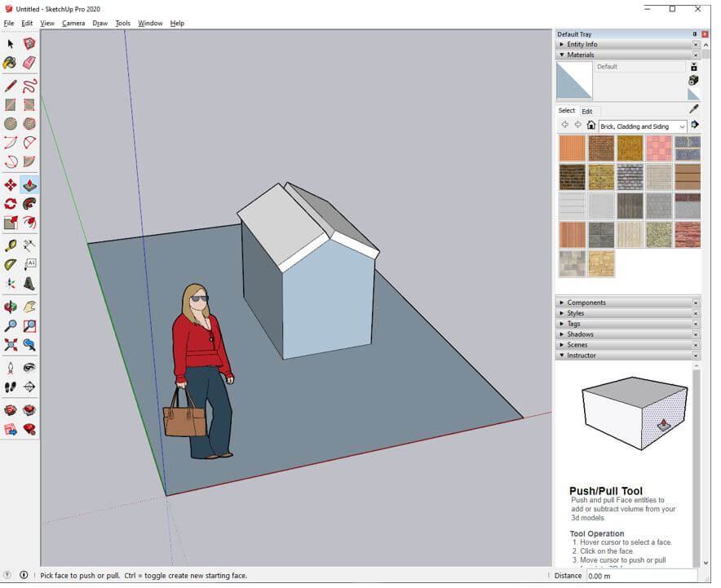
Task: Choose the Freehand squiggle tool
Action: [29, 86]
